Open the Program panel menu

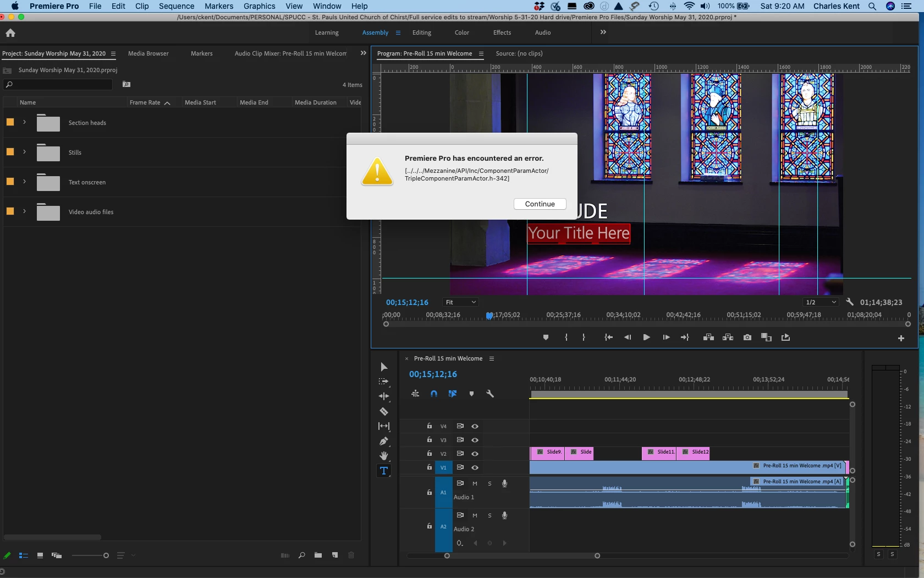coord(481,53)
